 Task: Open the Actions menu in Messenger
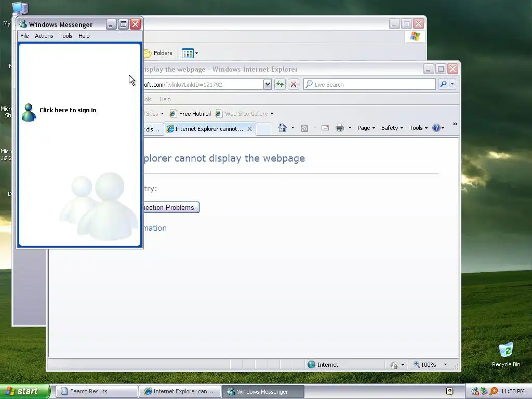44,36
